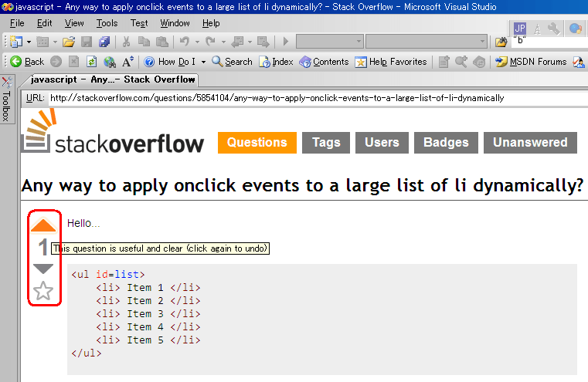The height and width of the screenshot is (382, 588).
Task: Select the javascript Stack Overflow document tab
Action: point(113,79)
